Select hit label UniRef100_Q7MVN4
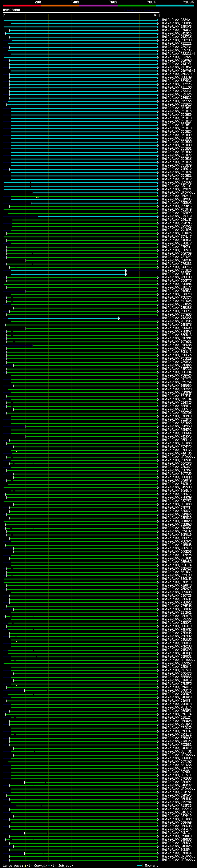The height and width of the screenshot is (868, 197). pos(177,507)
